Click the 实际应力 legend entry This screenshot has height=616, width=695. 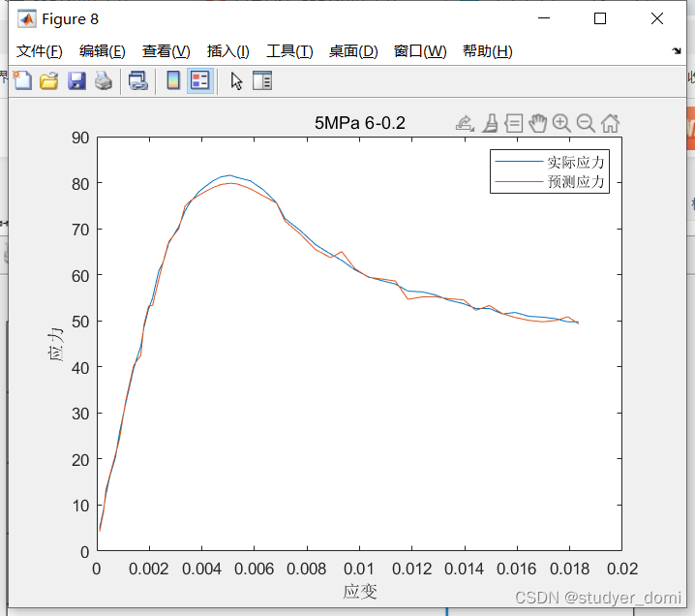[x=575, y=163]
